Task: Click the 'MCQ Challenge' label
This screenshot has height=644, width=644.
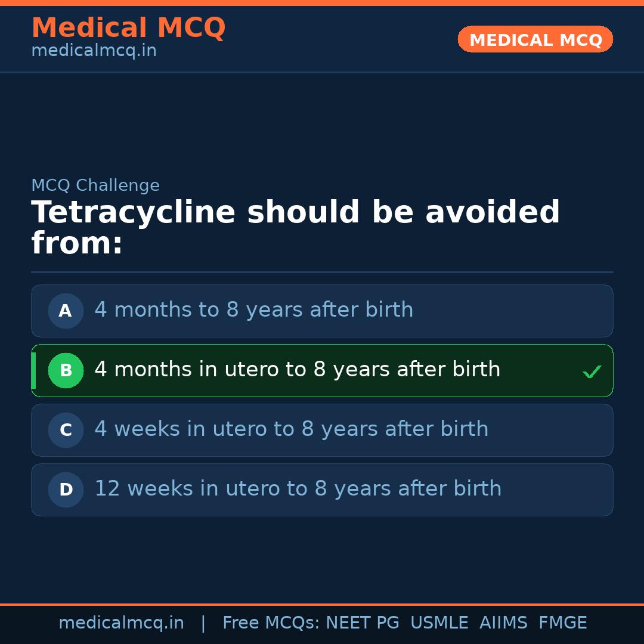Action: (x=95, y=185)
